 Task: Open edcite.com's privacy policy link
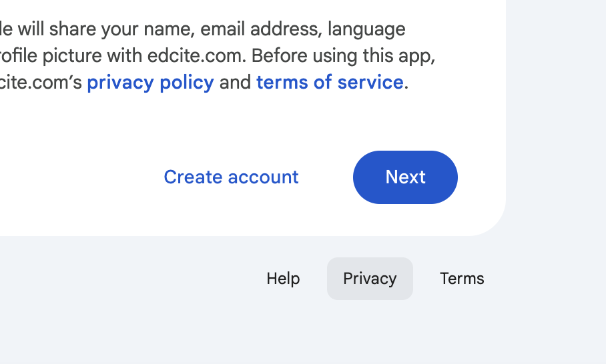coord(150,83)
